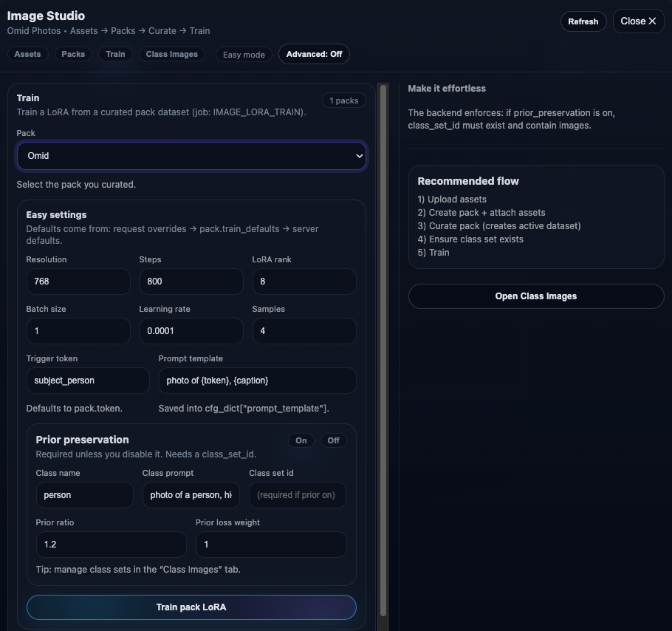Screen dimensions: 672x631
Task: Turn prior preservation On
Action: click(x=301, y=440)
